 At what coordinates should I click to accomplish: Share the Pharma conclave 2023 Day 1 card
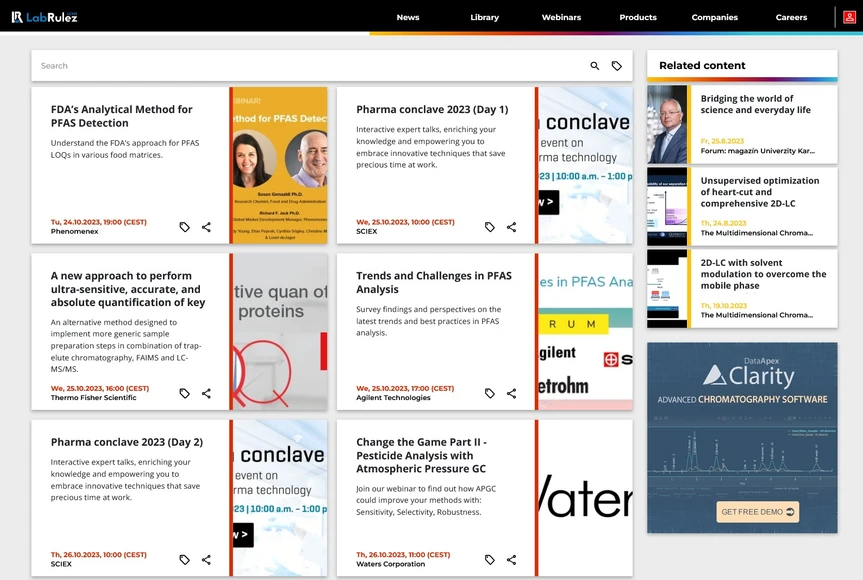[511, 227]
